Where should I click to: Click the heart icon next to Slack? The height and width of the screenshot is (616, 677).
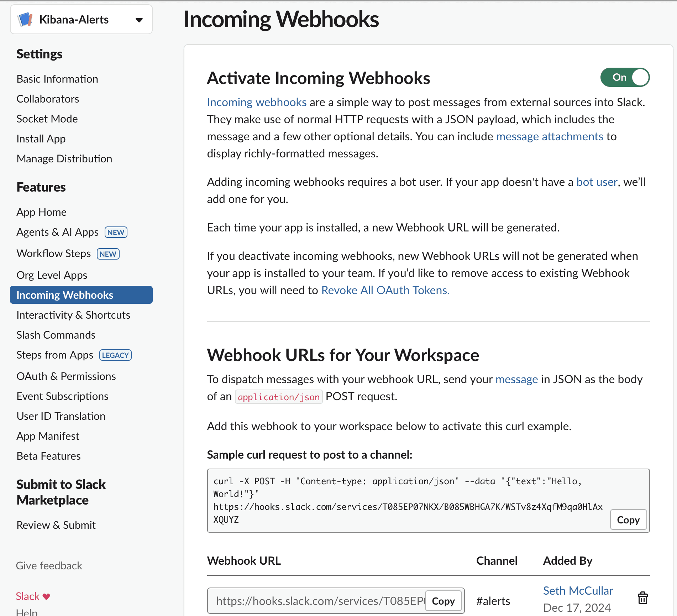[x=46, y=596]
